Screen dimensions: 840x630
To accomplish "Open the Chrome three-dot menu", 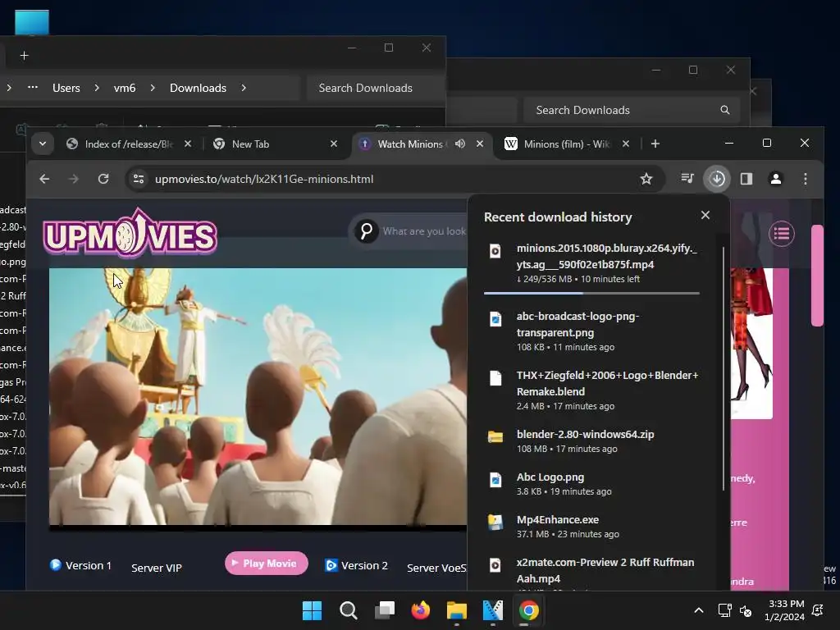I will click(806, 178).
